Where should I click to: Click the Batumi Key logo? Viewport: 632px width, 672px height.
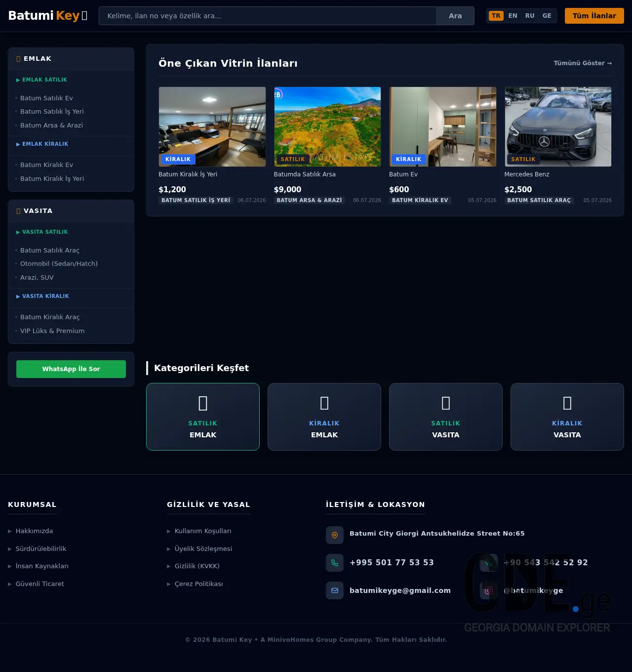(48, 16)
